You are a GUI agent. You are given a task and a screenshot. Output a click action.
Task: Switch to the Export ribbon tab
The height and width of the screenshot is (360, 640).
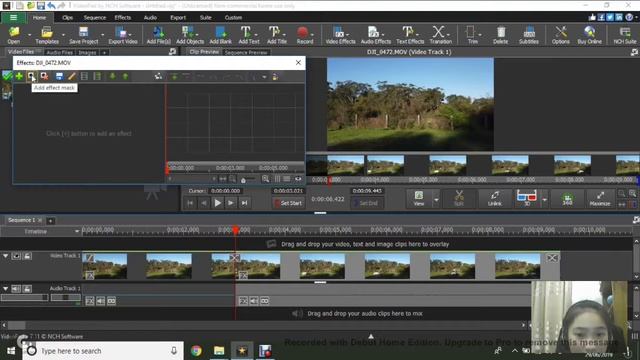178,18
